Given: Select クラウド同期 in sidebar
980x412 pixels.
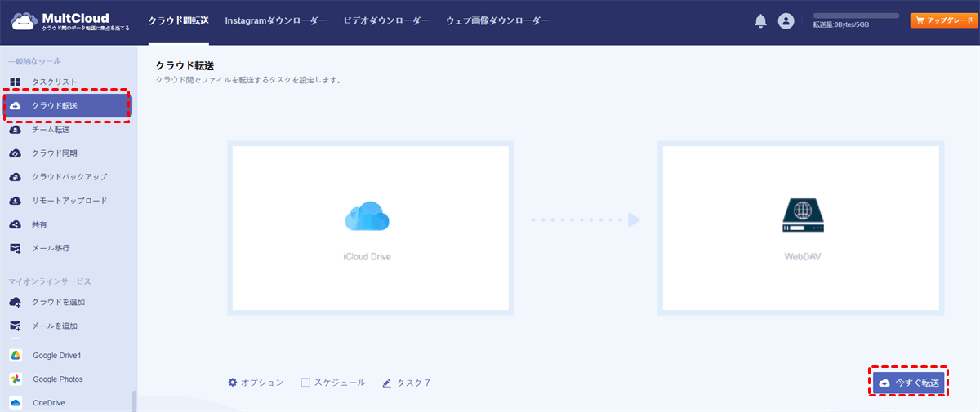Looking at the screenshot, I should (x=55, y=153).
